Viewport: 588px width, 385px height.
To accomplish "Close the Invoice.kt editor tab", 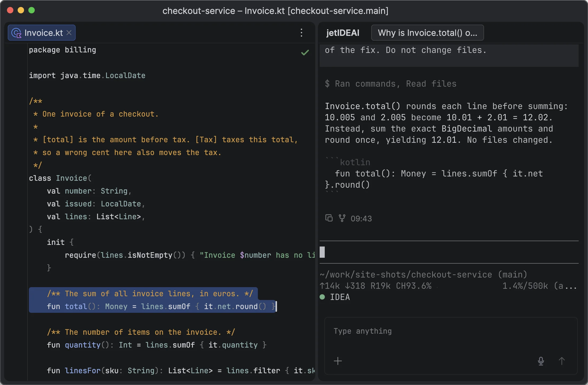I will [69, 33].
